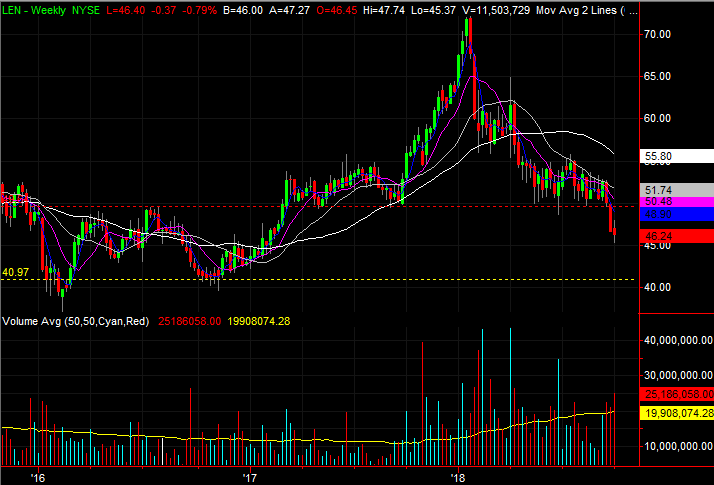The height and width of the screenshot is (485, 714).
Task: Select the red 25,186,058.00 volume axis tag
Action: [x=677, y=394]
